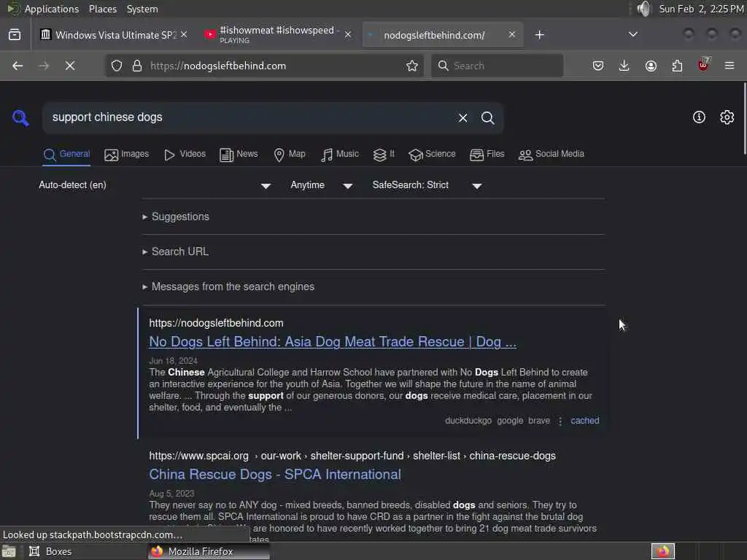The image size is (747, 560).
Task: Open the volume control in the top panel
Action: pyautogui.click(x=643, y=9)
